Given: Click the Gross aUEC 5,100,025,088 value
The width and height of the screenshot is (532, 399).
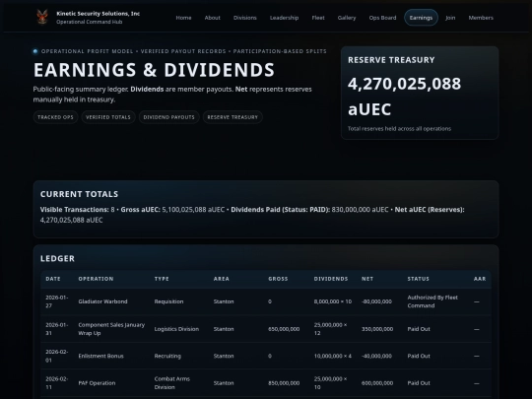Looking at the screenshot, I should click(x=193, y=210).
